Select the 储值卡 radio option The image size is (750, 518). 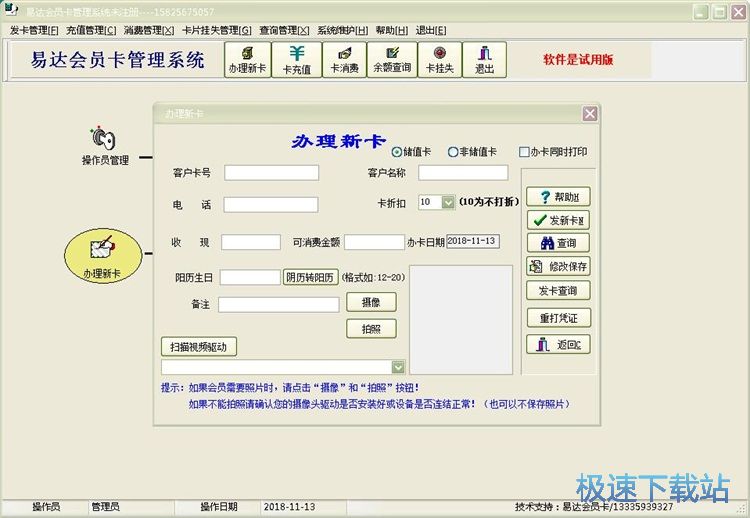pyautogui.click(x=397, y=152)
